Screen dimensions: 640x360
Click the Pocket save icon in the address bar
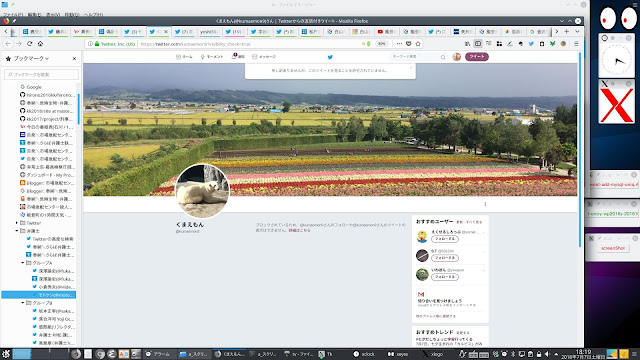(x=409, y=44)
